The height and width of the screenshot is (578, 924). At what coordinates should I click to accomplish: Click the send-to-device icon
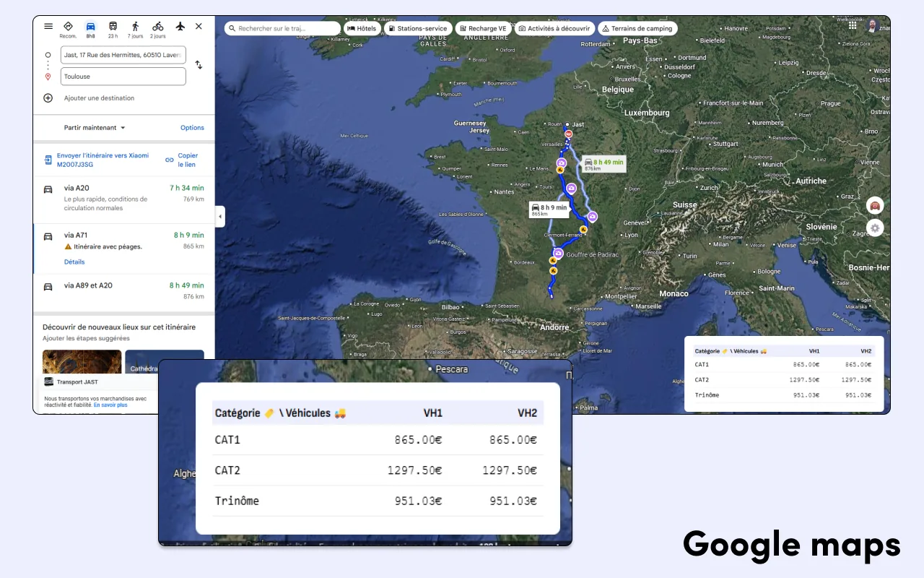click(x=48, y=160)
